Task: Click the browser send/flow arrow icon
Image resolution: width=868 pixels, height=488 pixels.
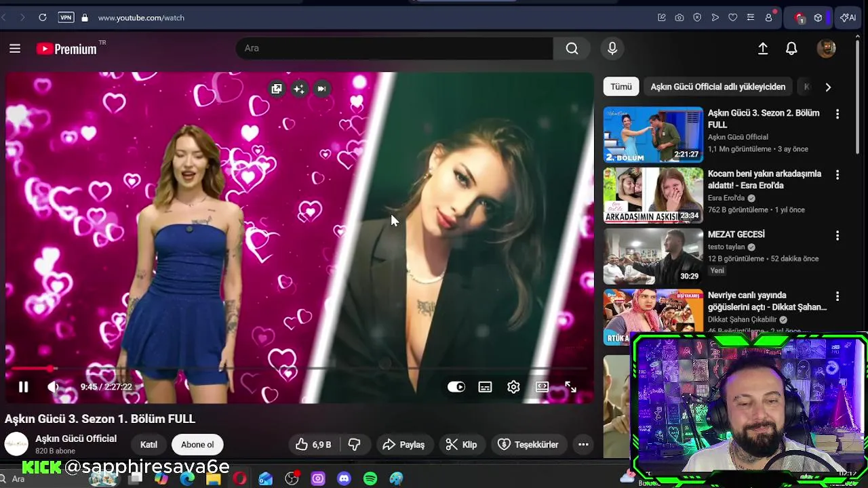Action: (x=715, y=18)
